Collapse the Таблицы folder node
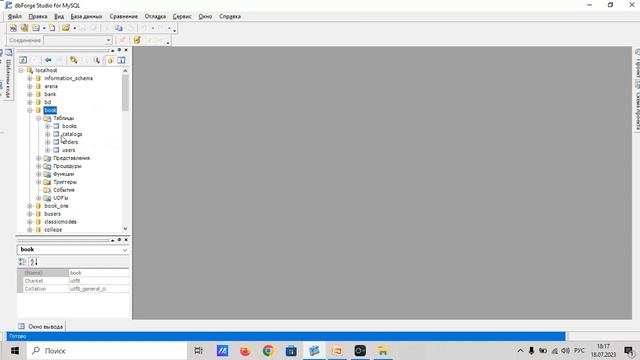 [39, 118]
